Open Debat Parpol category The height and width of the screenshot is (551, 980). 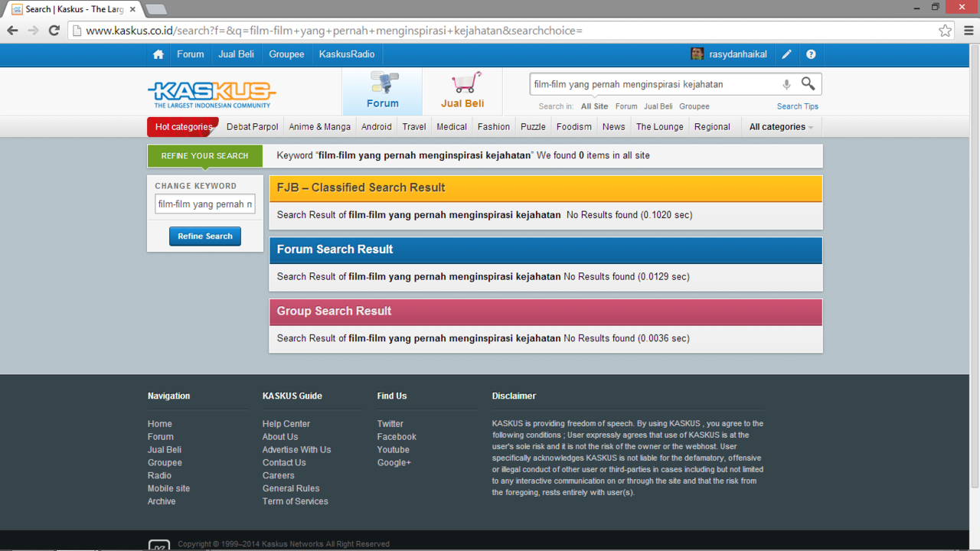point(253,127)
